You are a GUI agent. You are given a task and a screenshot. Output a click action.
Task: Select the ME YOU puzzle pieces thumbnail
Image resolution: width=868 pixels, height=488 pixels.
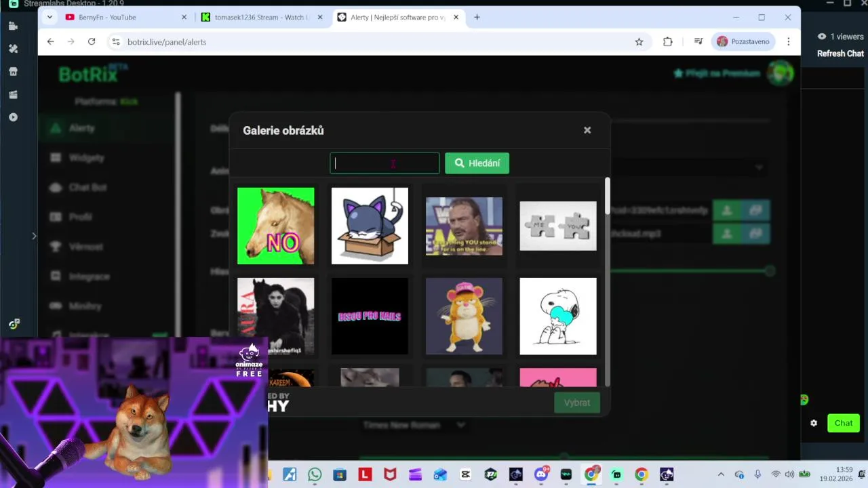coord(558,226)
